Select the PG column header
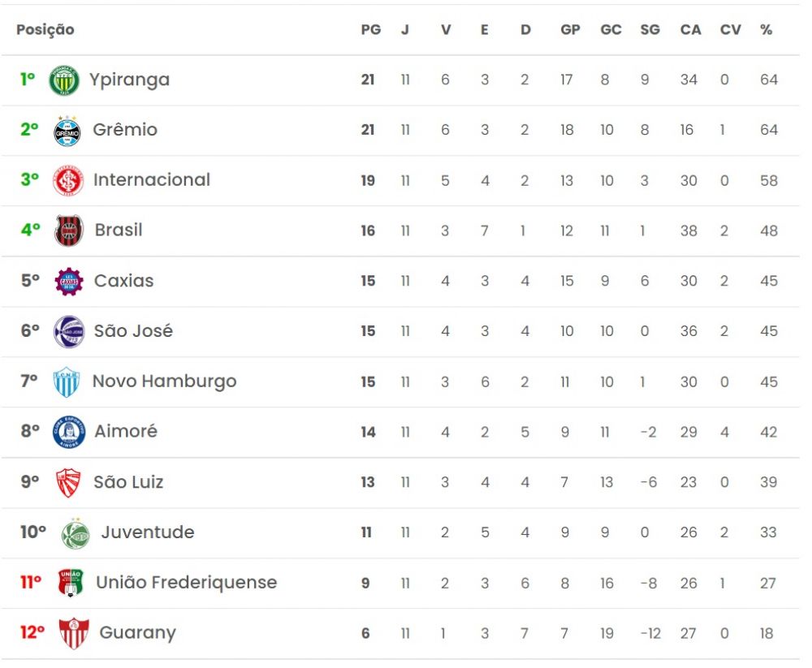 click(x=371, y=30)
